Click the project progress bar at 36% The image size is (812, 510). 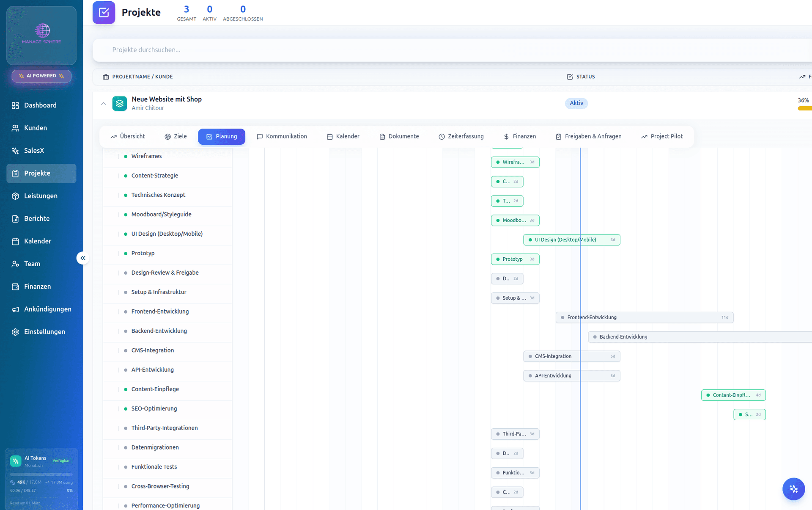pos(804,109)
